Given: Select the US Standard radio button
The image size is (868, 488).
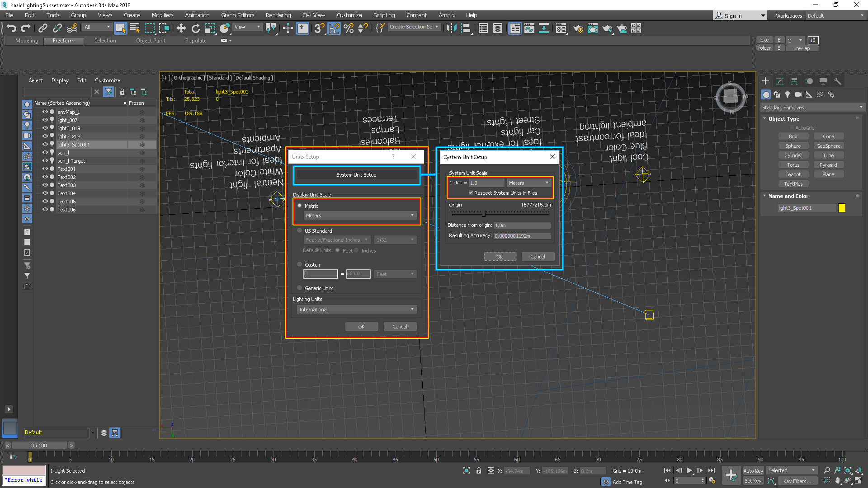Looking at the screenshot, I should (x=300, y=230).
